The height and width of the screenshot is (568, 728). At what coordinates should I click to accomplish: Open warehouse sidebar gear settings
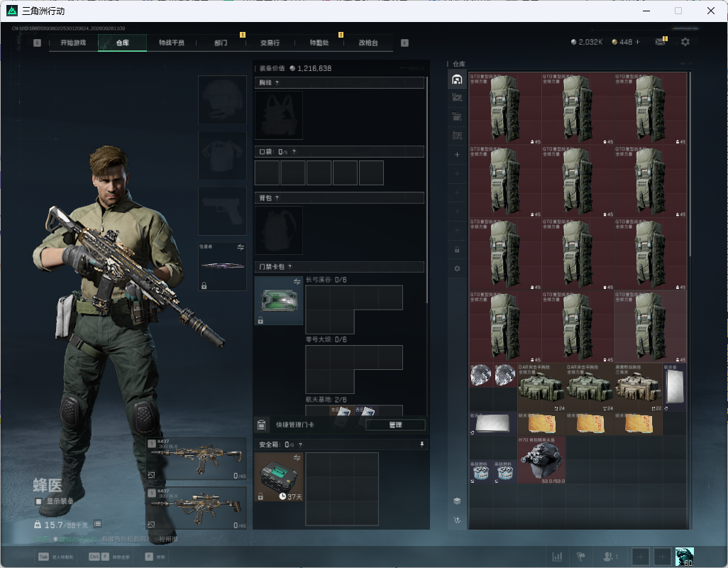coord(457,268)
